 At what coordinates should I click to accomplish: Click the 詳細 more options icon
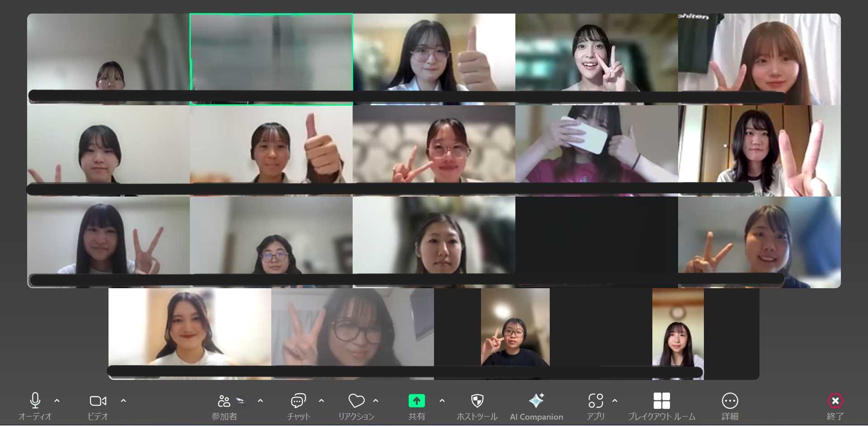tap(730, 401)
